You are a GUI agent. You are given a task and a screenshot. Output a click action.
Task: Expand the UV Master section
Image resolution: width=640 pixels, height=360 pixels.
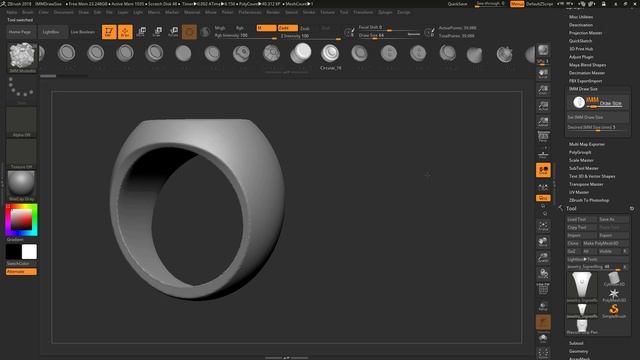tap(579, 192)
